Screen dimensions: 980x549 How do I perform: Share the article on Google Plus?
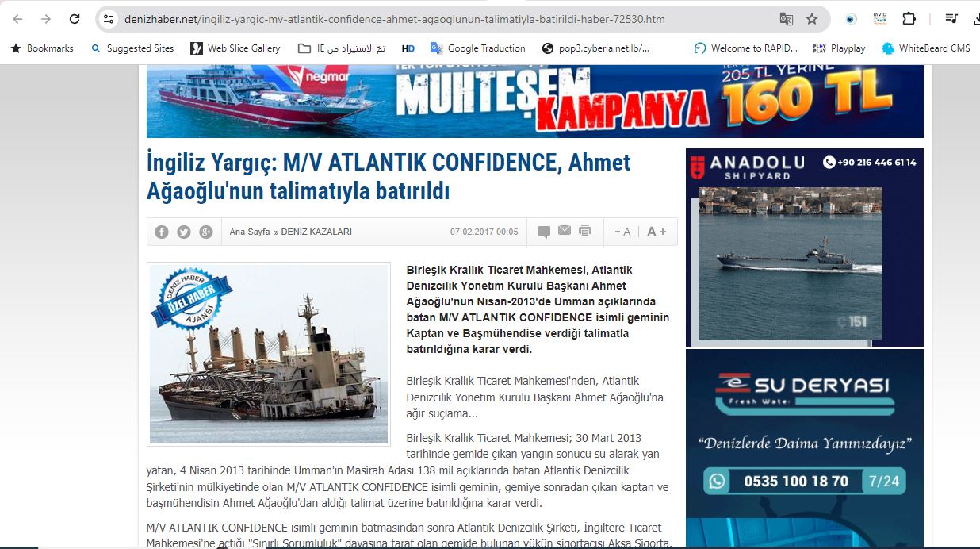click(x=206, y=232)
